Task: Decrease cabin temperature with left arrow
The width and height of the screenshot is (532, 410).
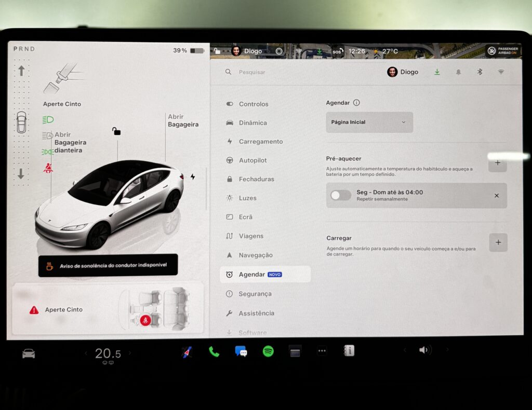Action: (x=86, y=353)
